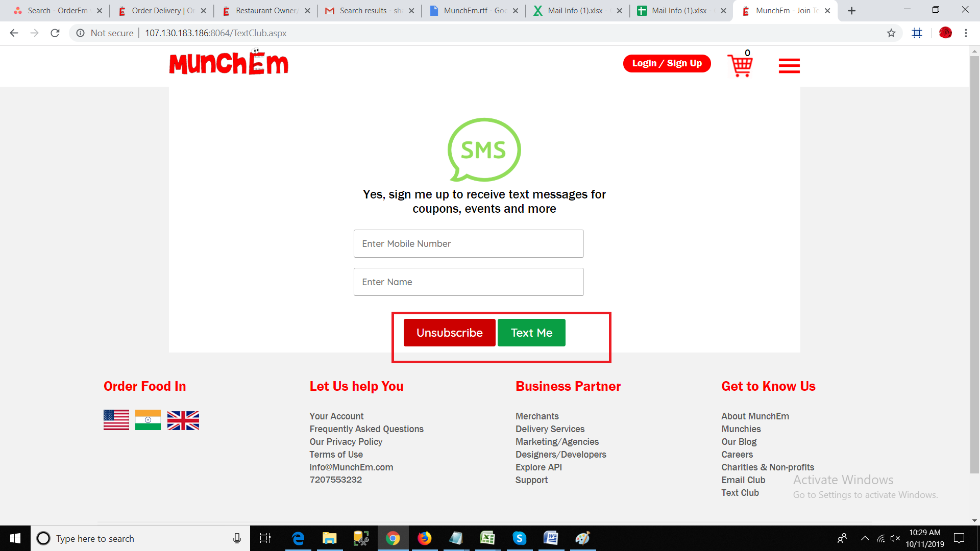Open Skype from the taskbar
The image size is (980, 551).
[x=519, y=538]
